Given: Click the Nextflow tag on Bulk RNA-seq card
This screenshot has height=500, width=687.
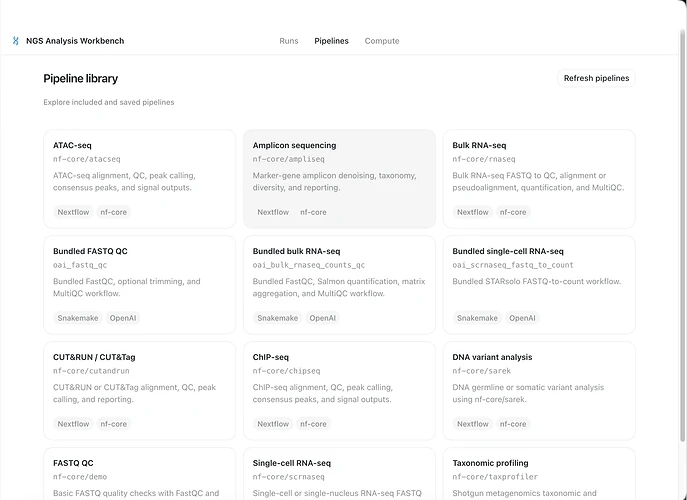Looking at the screenshot, I should 473,212.
